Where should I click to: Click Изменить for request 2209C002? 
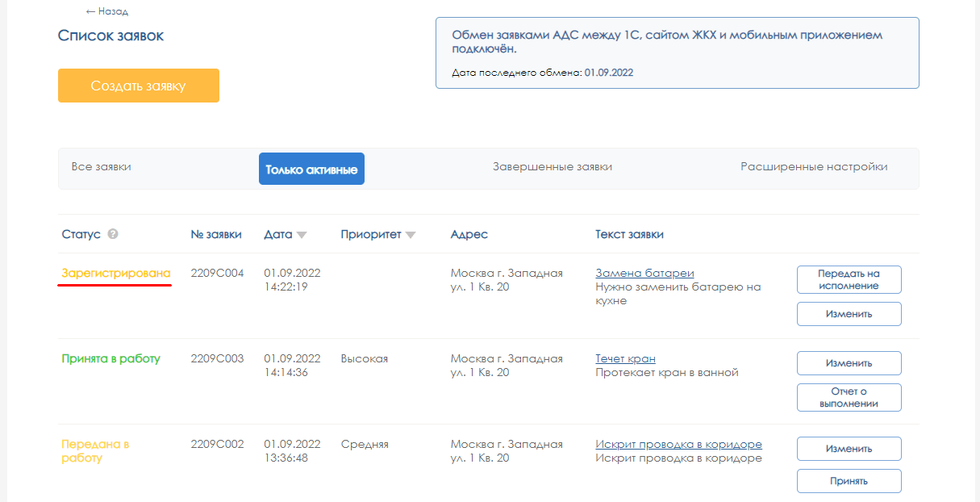pyautogui.click(x=849, y=449)
